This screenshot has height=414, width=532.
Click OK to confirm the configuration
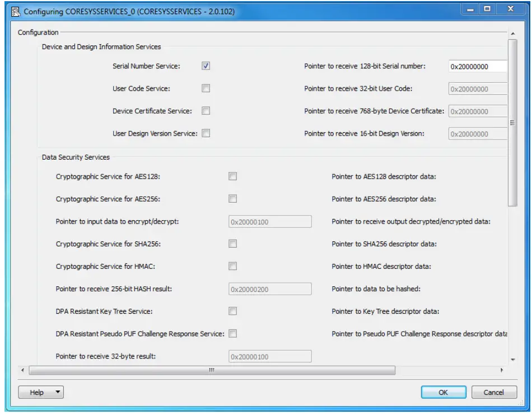[445, 392]
